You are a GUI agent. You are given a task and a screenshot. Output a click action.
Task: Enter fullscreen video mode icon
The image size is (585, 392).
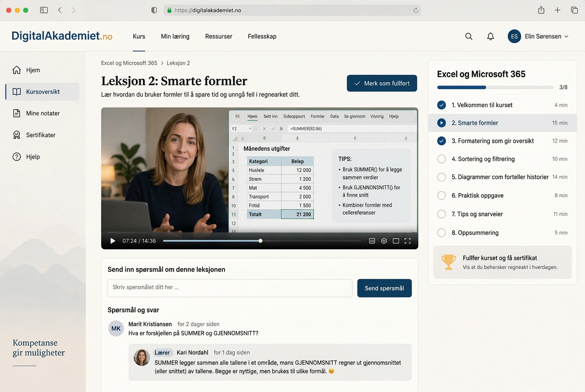408,241
